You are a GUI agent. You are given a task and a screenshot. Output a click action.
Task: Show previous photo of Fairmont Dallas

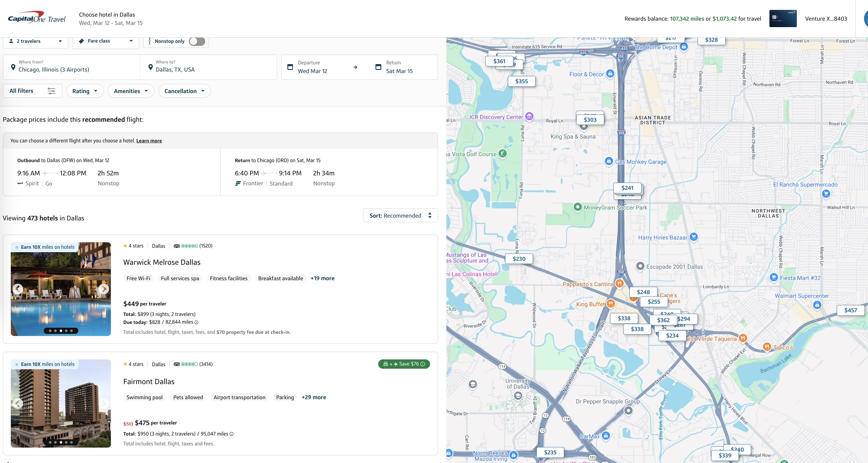point(18,404)
